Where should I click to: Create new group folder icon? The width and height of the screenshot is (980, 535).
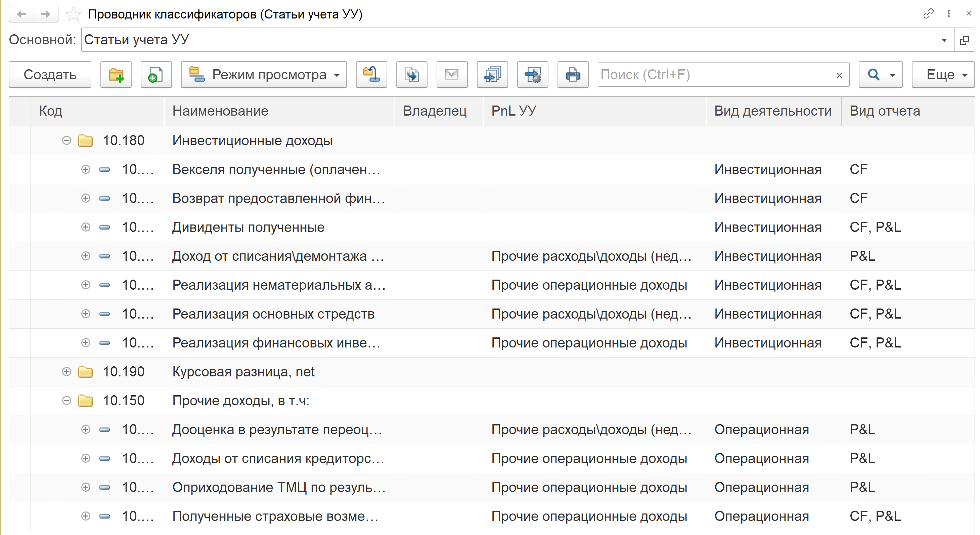116,75
